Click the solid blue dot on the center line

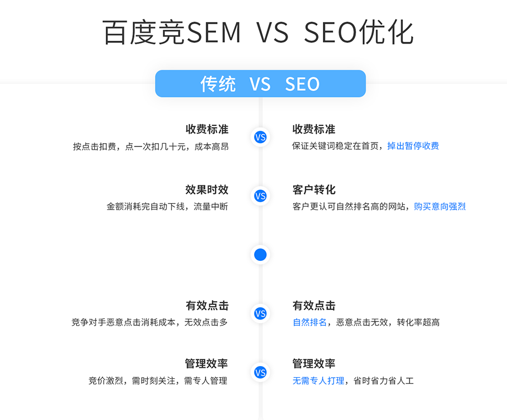click(x=260, y=255)
